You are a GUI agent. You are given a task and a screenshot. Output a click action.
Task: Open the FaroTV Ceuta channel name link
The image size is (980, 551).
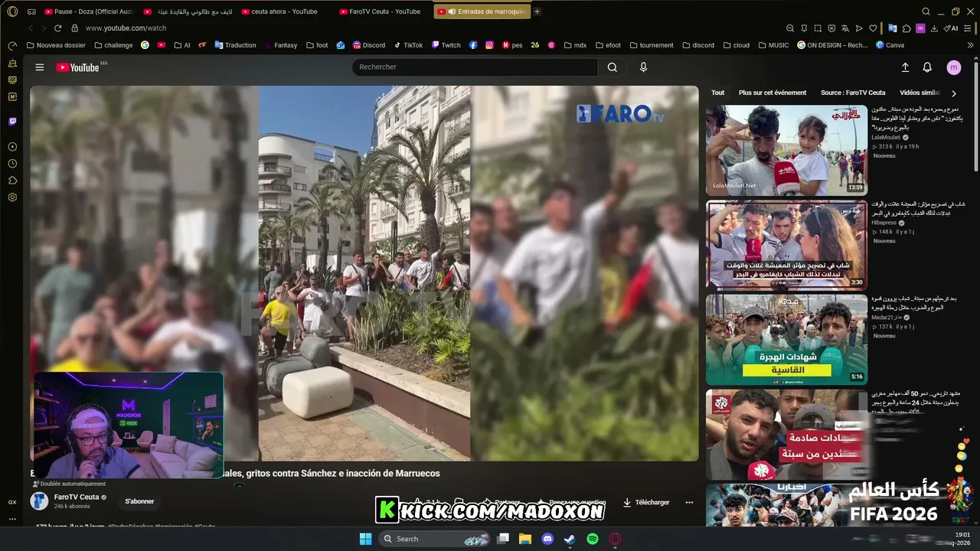click(x=76, y=497)
